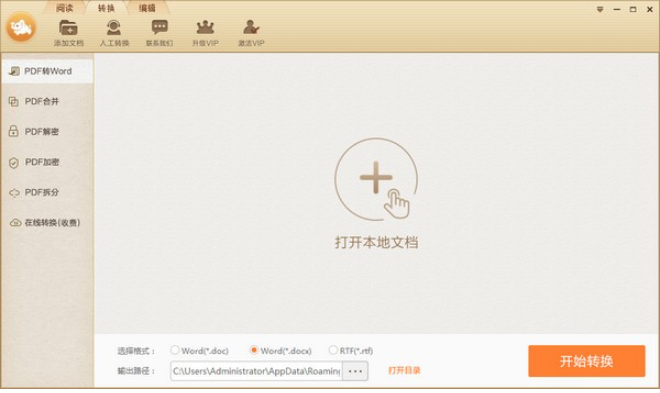Switch to the 转换 tab

coord(106,8)
